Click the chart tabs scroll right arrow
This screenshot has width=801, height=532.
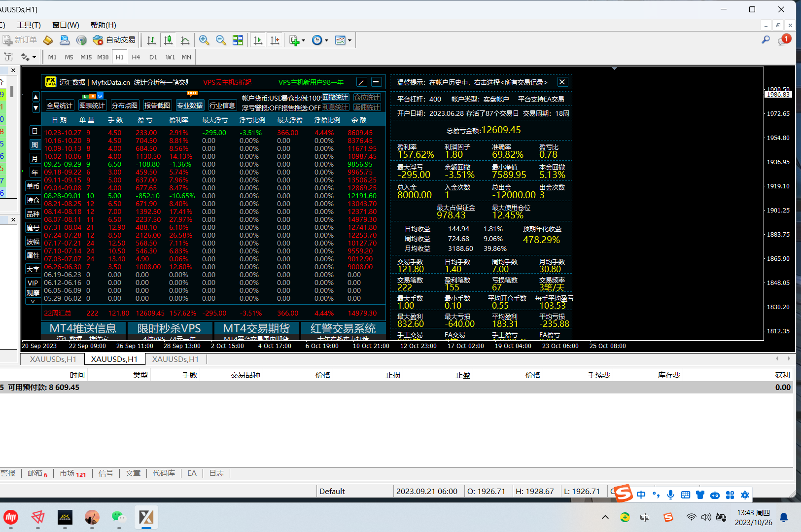(x=789, y=358)
